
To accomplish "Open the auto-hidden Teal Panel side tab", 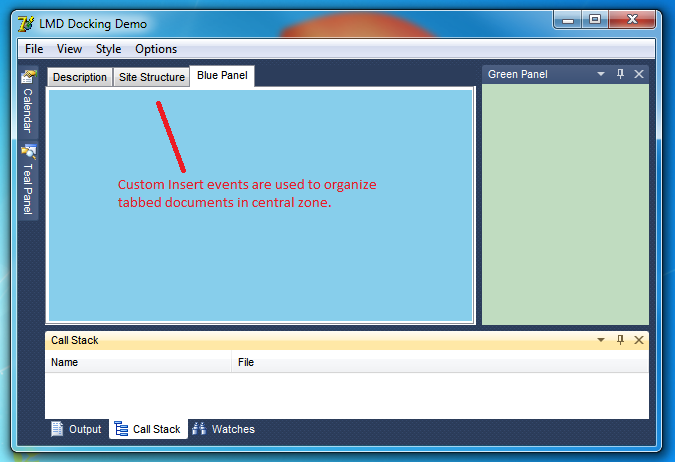I will click(x=28, y=181).
